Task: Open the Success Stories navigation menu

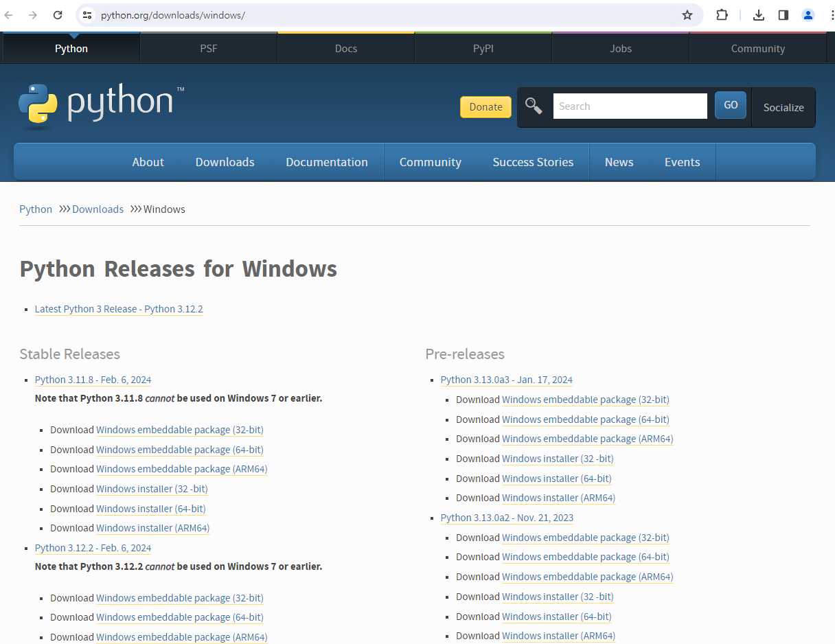Action: [x=533, y=162]
